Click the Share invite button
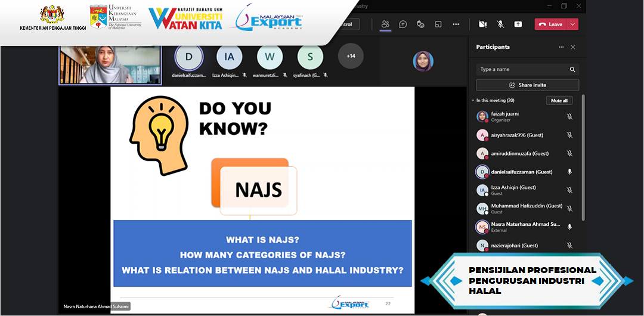The height and width of the screenshot is (316, 644). tap(527, 85)
